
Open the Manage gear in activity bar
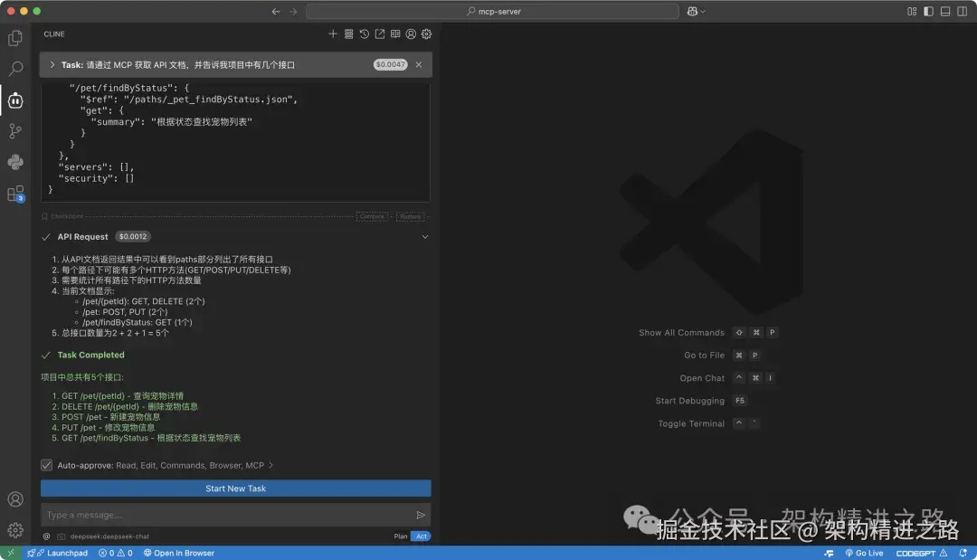tap(15, 530)
